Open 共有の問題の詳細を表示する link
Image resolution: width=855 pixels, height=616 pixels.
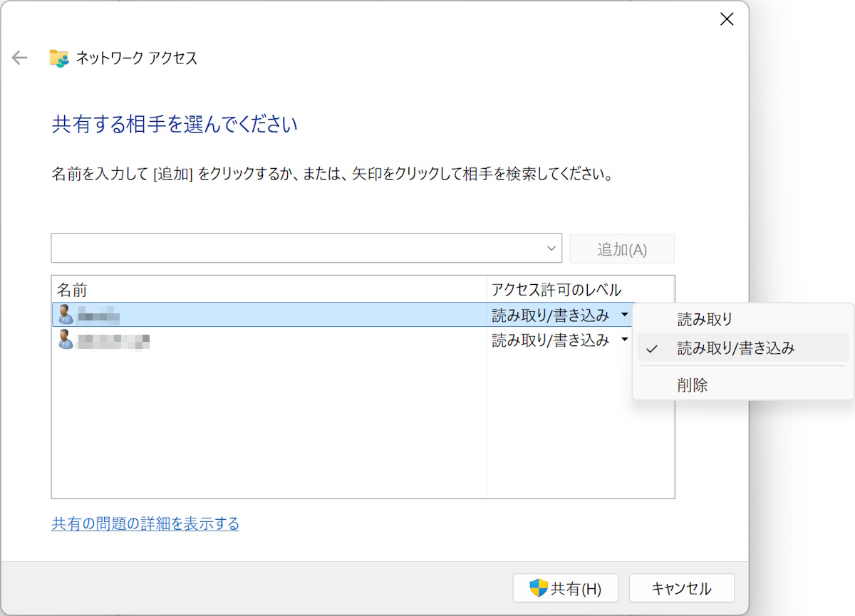point(145,523)
